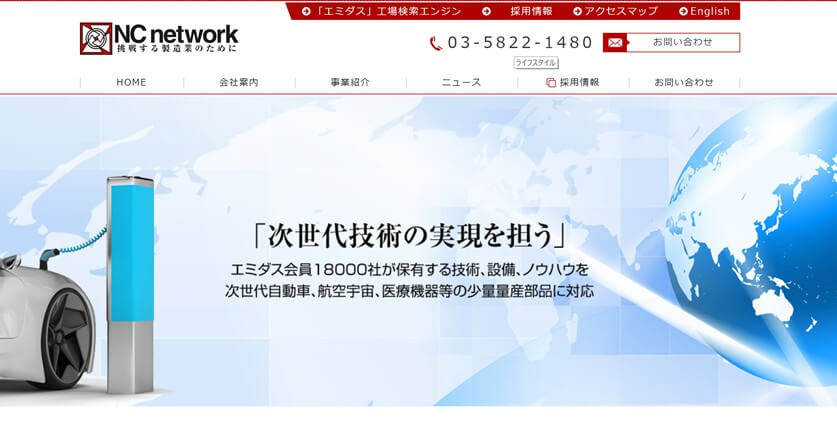This screenshot has height=422, width=837.
Task: Open 「エミダス」工場検索エンジン link
Action: coord(388,11)
